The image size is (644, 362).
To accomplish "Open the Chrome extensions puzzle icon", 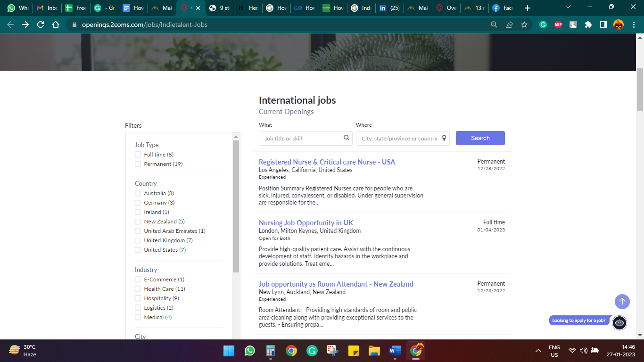I will [588, 25].
